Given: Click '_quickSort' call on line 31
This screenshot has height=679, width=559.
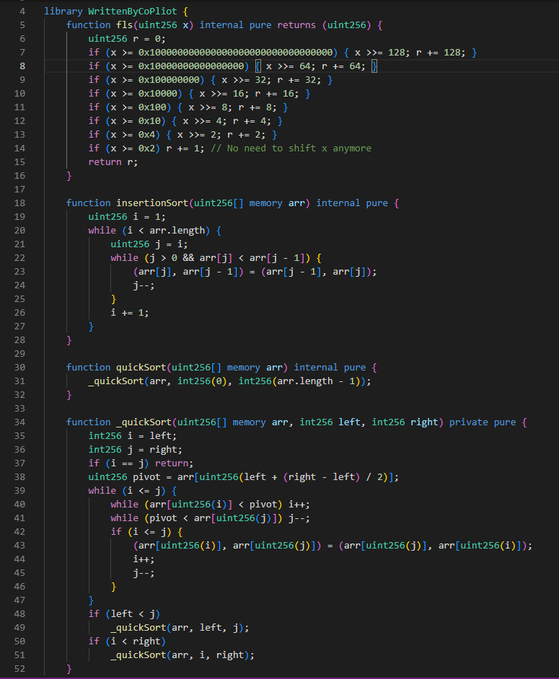Looking at the screenshot, I should [116, 382].
